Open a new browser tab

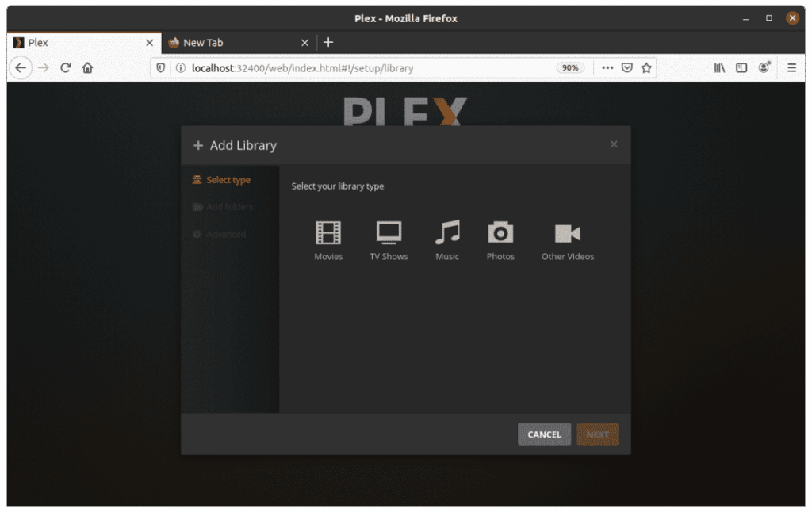click(x=328, y=43)
